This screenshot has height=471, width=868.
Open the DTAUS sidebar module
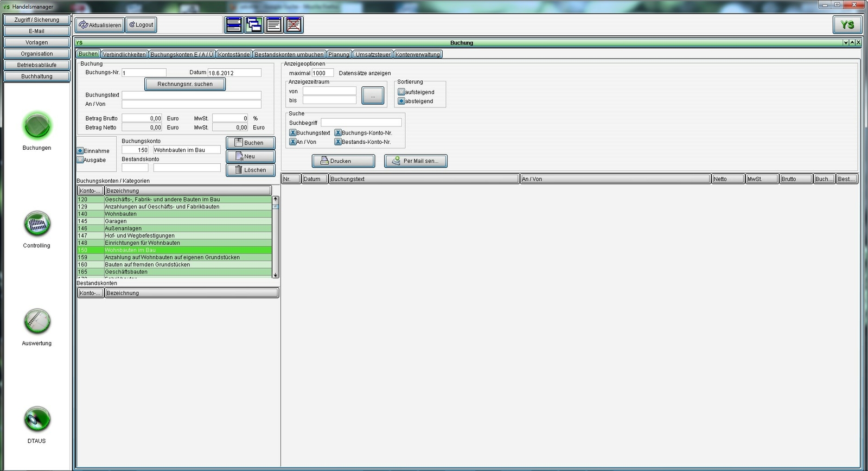37,419
